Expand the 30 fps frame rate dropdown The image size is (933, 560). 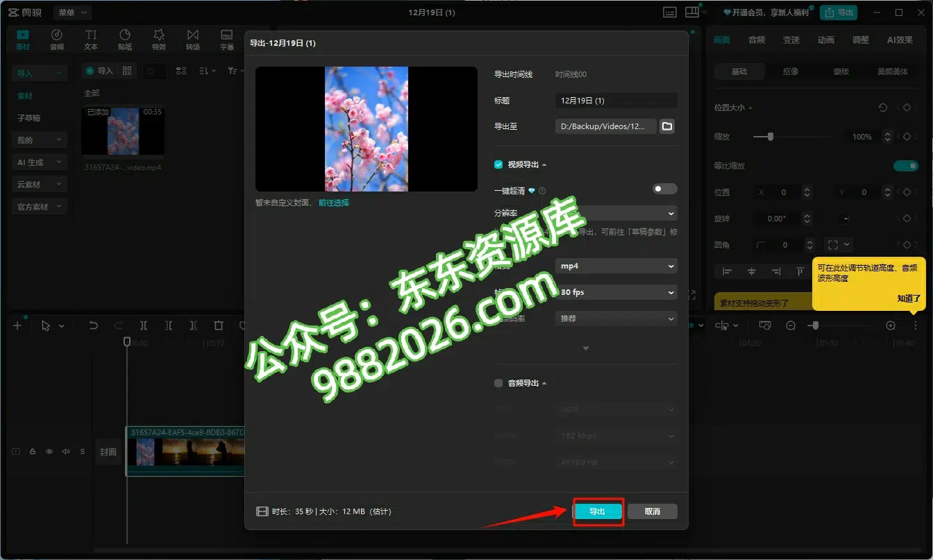click(616, 292)
